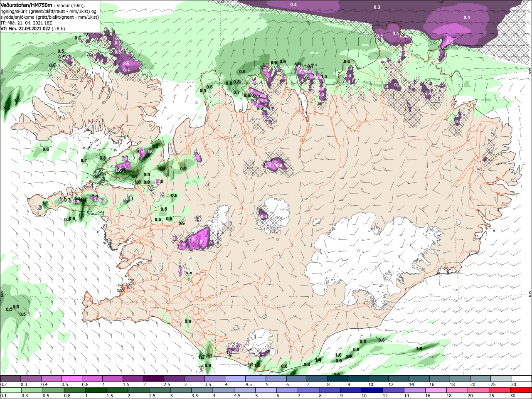Image resolution: width=532 pixels, height=399 pixels.
Task: Click the 'Veðurstofan/HM750m' map title
Action: pyautogui.click(x=27, y=5)
